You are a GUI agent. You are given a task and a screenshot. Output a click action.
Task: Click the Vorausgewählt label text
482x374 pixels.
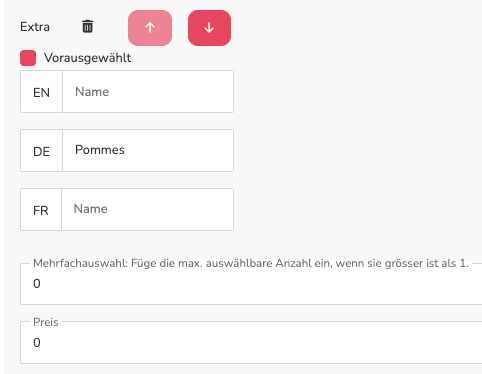coord(88,58)
